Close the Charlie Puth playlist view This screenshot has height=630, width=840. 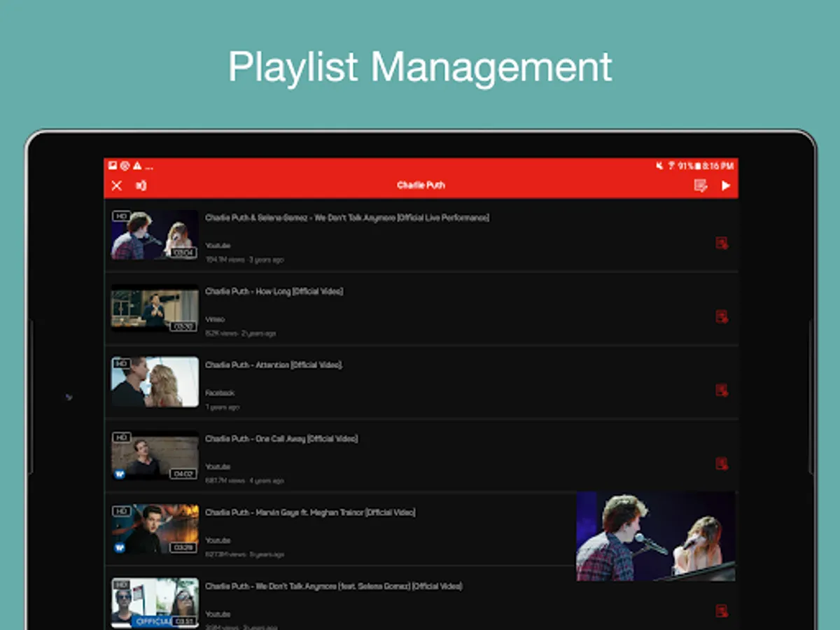(x=117, y=185)
